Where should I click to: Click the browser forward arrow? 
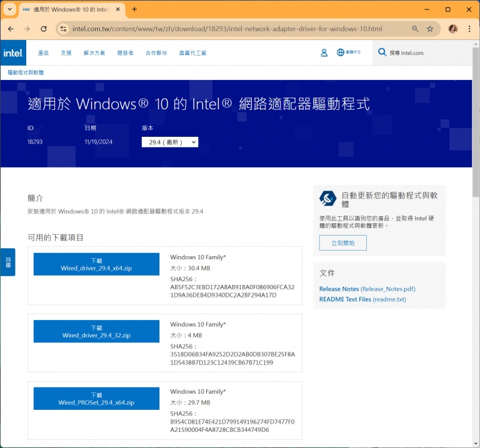pyautogui.click(x=27, y=29)
